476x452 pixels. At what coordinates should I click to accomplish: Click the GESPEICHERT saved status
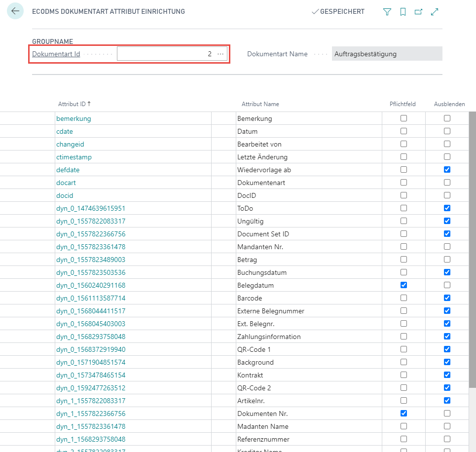coord(338,11)
